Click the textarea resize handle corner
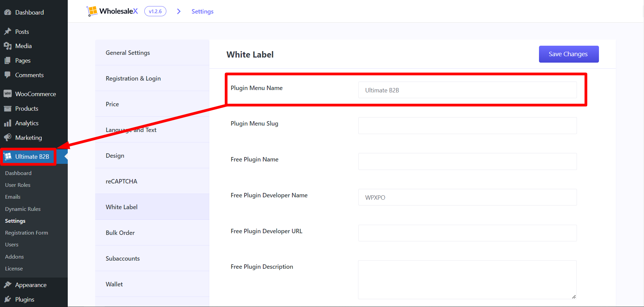Image resolution: width=644 pixels, height=307 pixels. click(574, 297)
